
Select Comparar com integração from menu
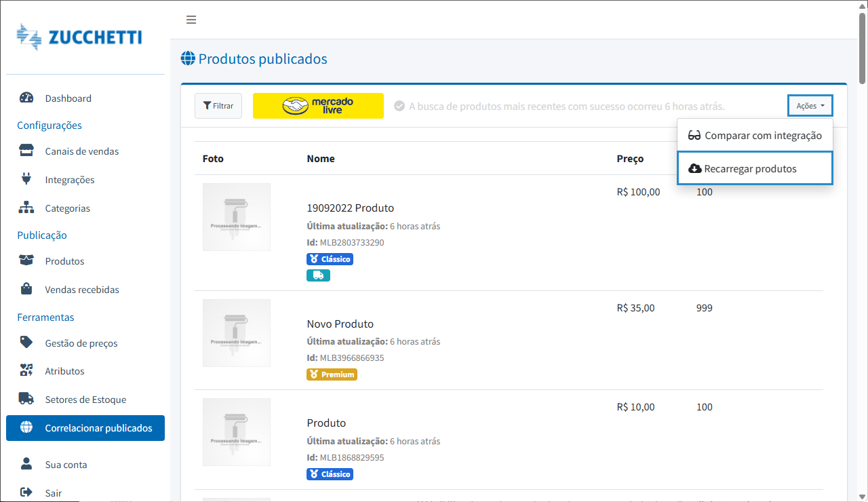coord(754,136)
